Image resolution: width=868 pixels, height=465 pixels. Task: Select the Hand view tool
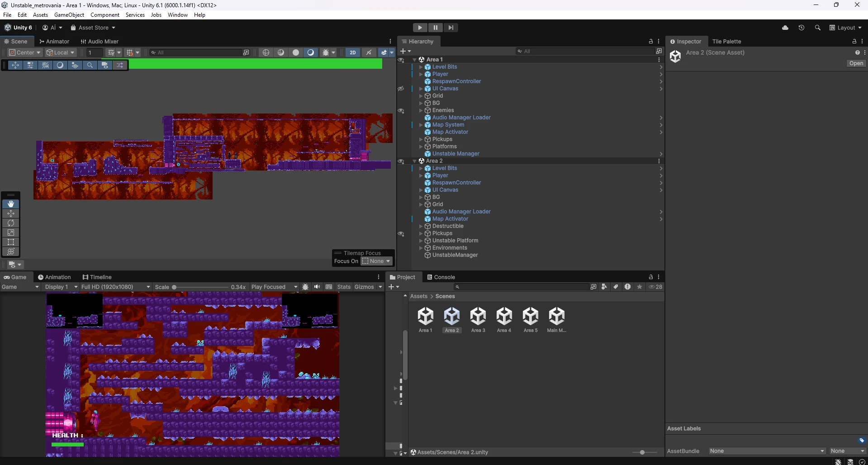tap(11, 204)
